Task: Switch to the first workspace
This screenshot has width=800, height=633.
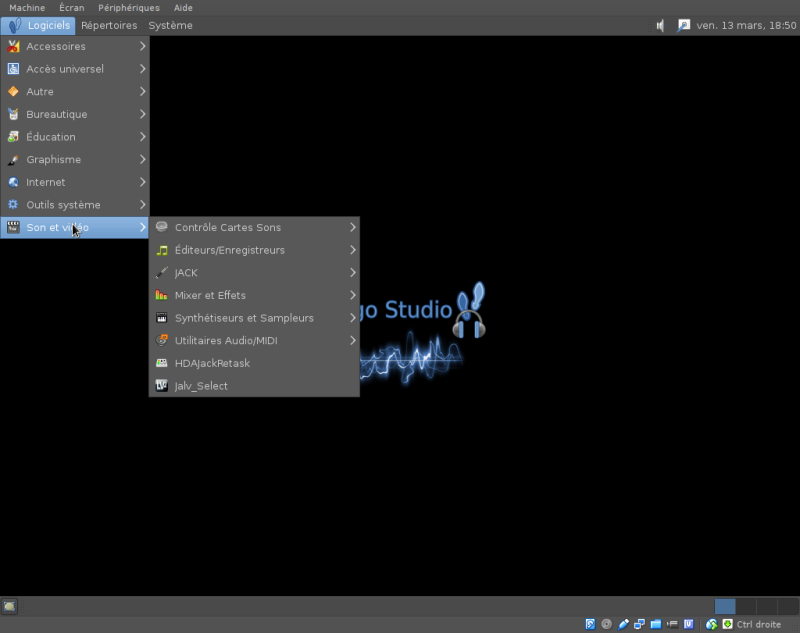Action: point(725,606)
